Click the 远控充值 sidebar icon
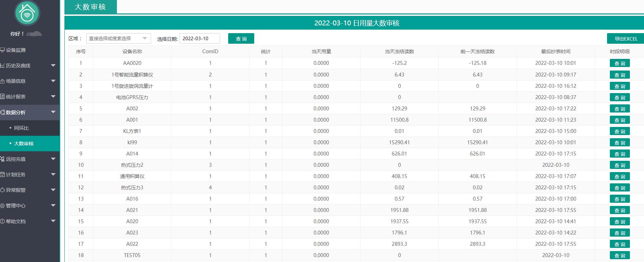The height and width of the screenshot is (262, 644). (x=2, y=159)
